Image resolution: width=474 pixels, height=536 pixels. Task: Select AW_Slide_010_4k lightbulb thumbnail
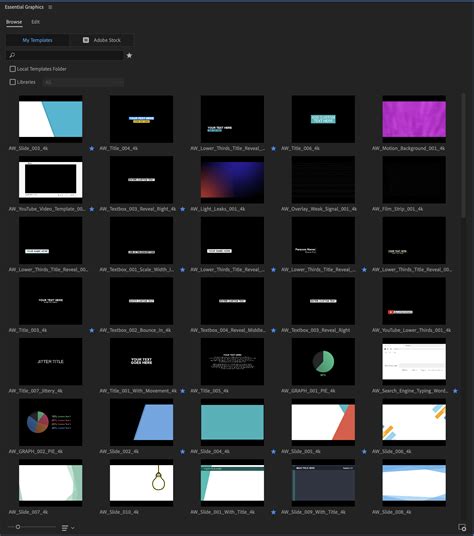tap(141, 483)
